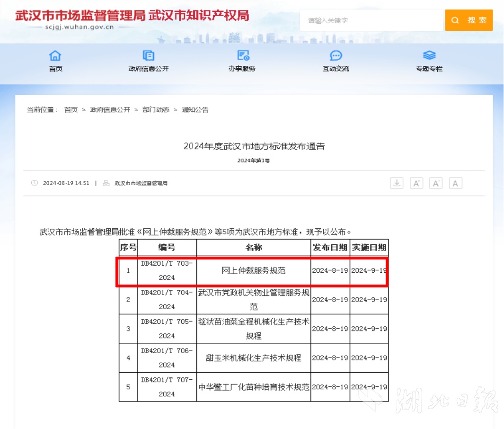Open 通知公告 breadcrumb link
The height and width of the screenshot is (429, 504).
tap(195, 110)
